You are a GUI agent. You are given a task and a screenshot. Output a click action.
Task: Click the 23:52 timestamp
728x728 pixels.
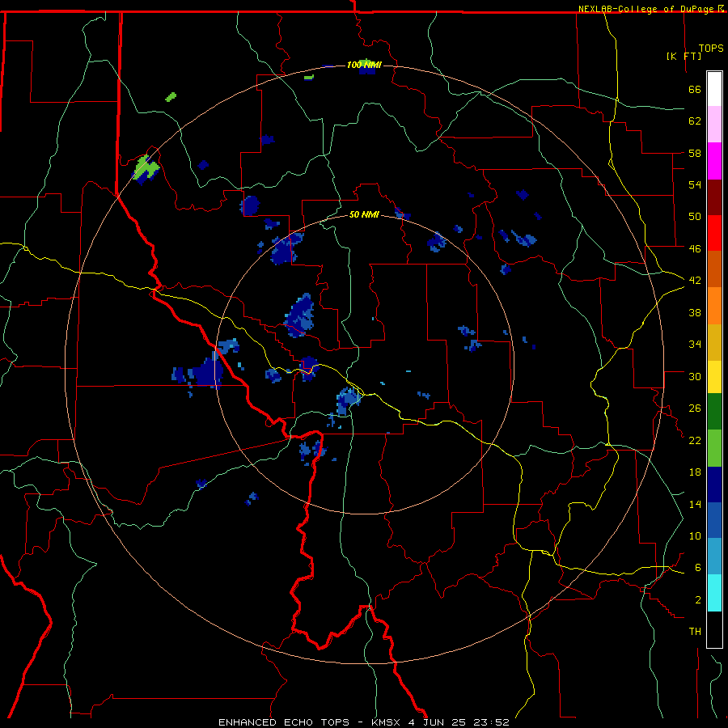pos(491,722)
